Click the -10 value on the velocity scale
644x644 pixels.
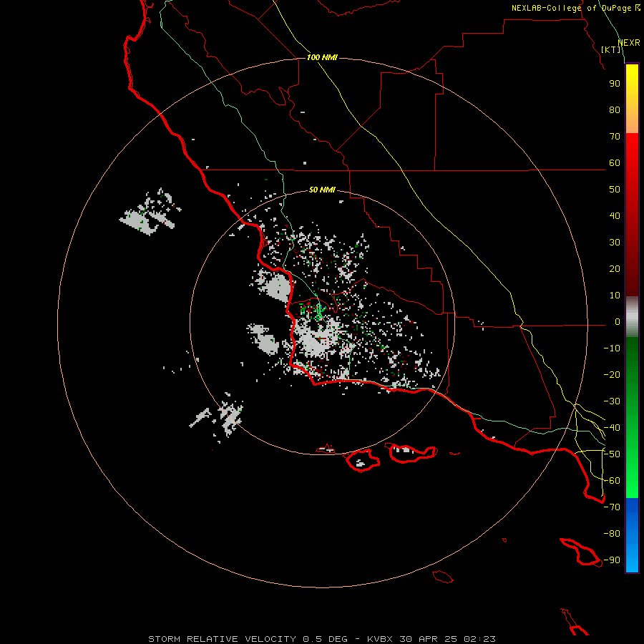612,348
